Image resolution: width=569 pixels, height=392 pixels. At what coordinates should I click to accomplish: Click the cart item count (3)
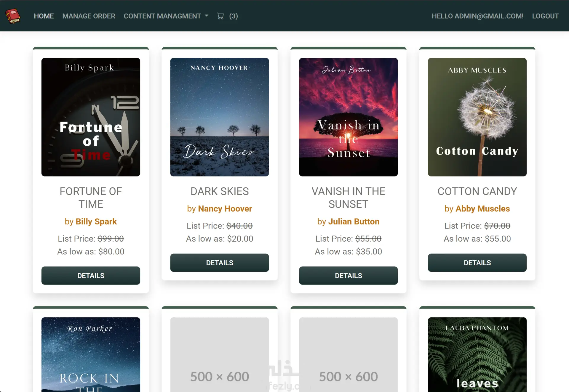pyautogui.click(x=234, y=16)
